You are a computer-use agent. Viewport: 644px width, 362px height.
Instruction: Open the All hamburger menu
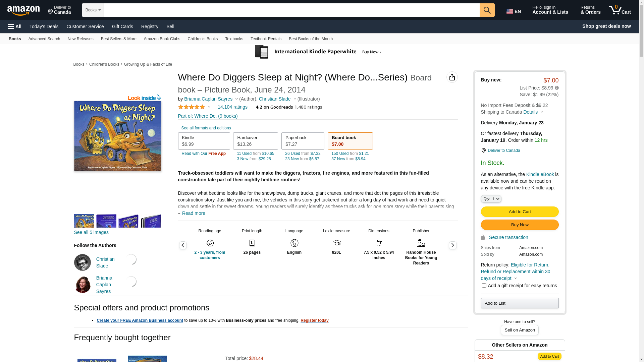pyautogui.click(x=15, y=26)
